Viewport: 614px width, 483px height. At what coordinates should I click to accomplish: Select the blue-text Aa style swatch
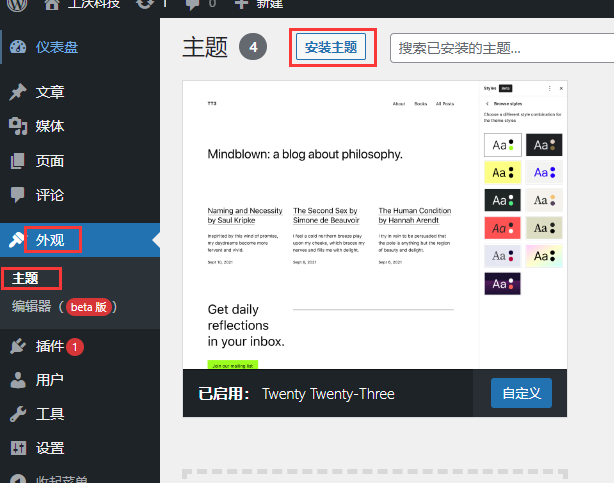coord(544,172)
